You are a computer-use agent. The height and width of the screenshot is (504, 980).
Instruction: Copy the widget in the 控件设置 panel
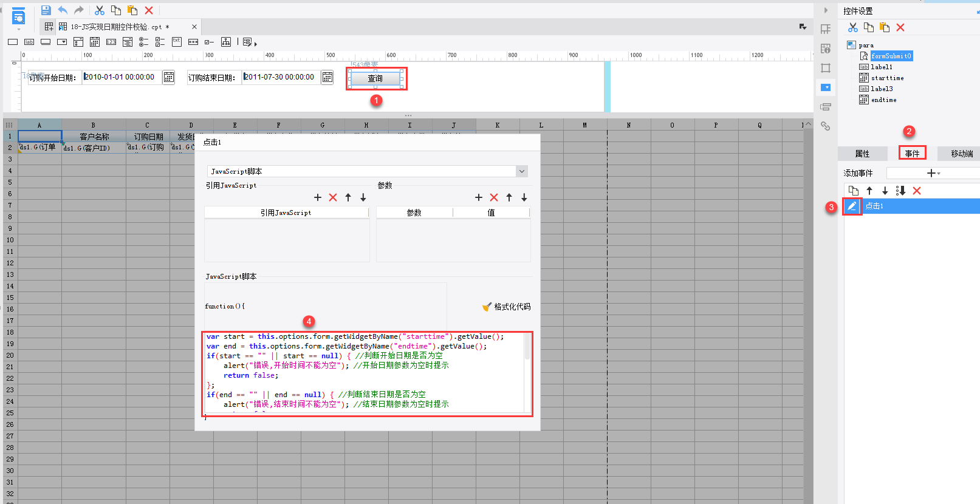(x=869, y=27)
